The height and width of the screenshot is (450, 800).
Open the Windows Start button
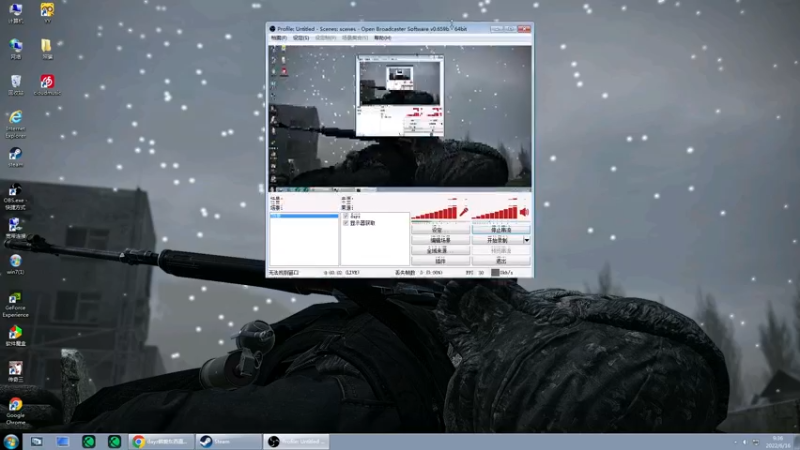pyautogui.click(x=11, y=441)
